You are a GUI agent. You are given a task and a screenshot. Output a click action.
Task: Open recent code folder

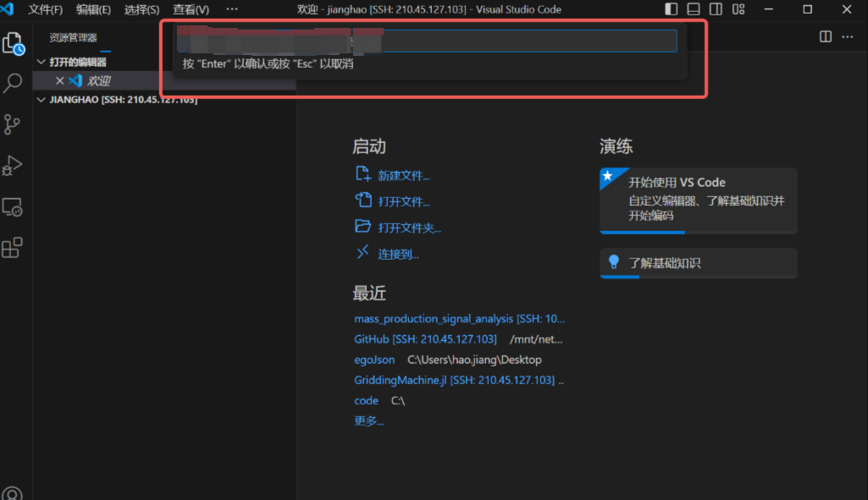click(x=366, y=400)
